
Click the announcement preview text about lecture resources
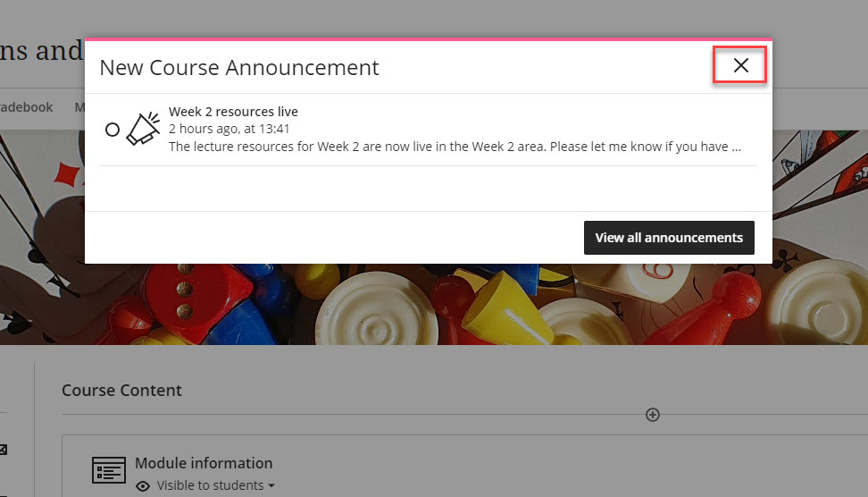tap(455, 147)
